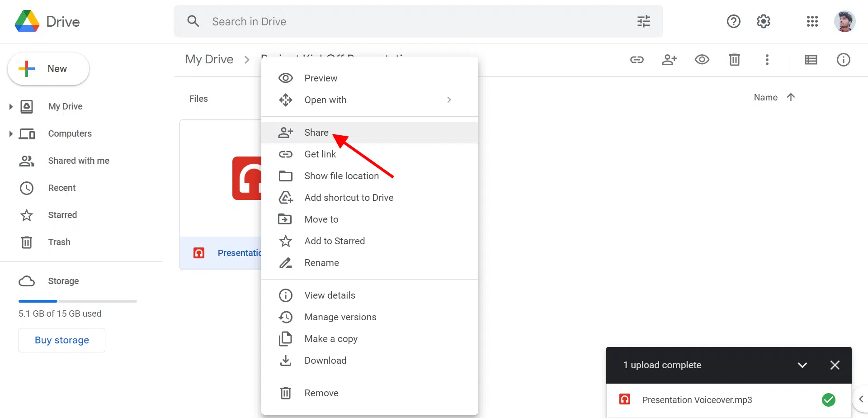
Task: Open search options filter icon
Action: pyautogui.click(x=643, y=21)
